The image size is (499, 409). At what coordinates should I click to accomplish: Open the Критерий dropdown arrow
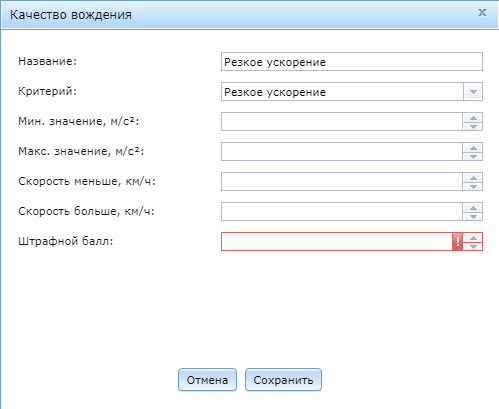[473, 92]
